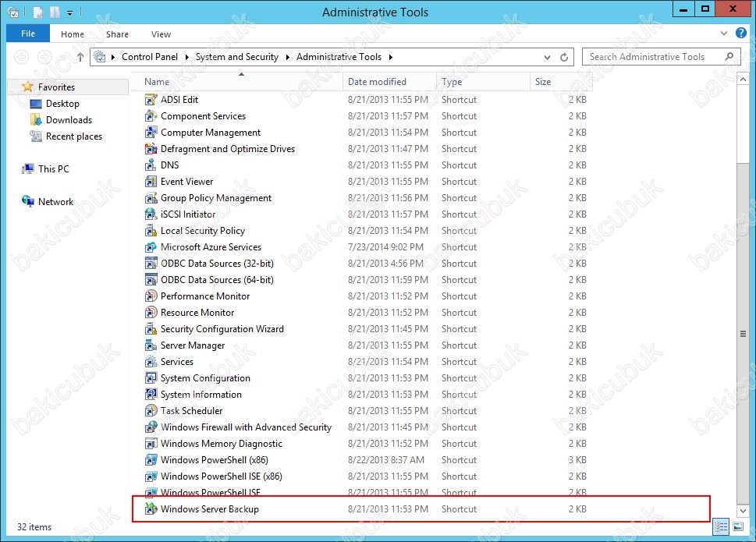Click the ODBC Data Sources (32-bit) icon
Viewport: 756px width, 542px height.
tap(151, 264)
